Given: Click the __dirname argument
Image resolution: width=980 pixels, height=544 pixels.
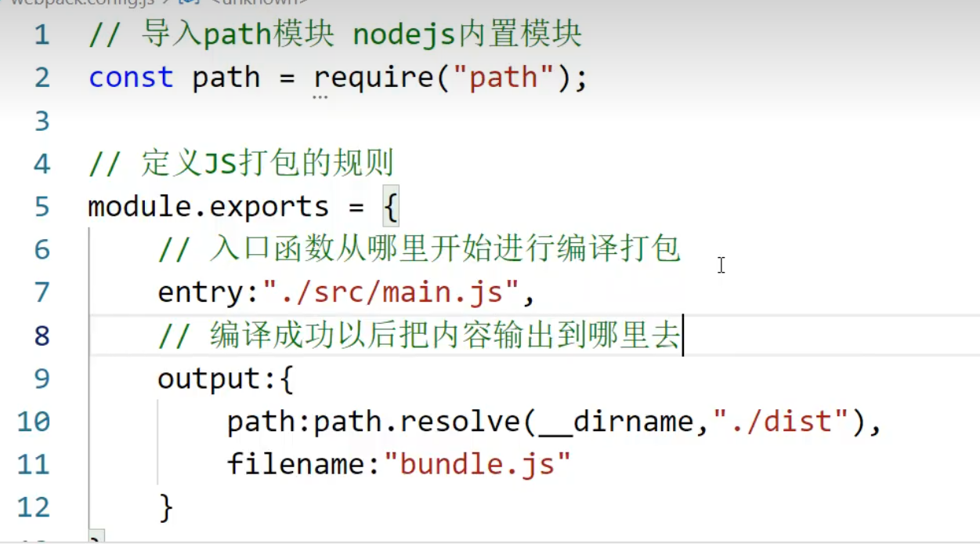Looking at the screenshot, I should point(616,423).
